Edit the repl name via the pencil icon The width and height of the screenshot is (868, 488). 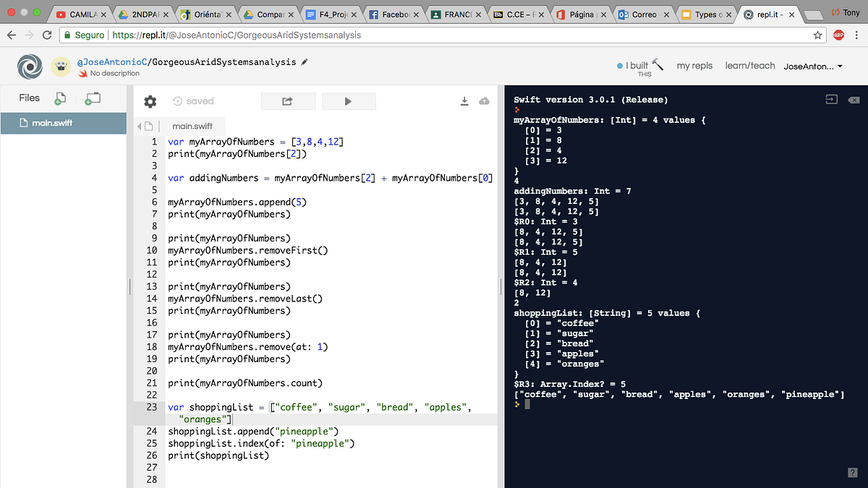point(304,62)
